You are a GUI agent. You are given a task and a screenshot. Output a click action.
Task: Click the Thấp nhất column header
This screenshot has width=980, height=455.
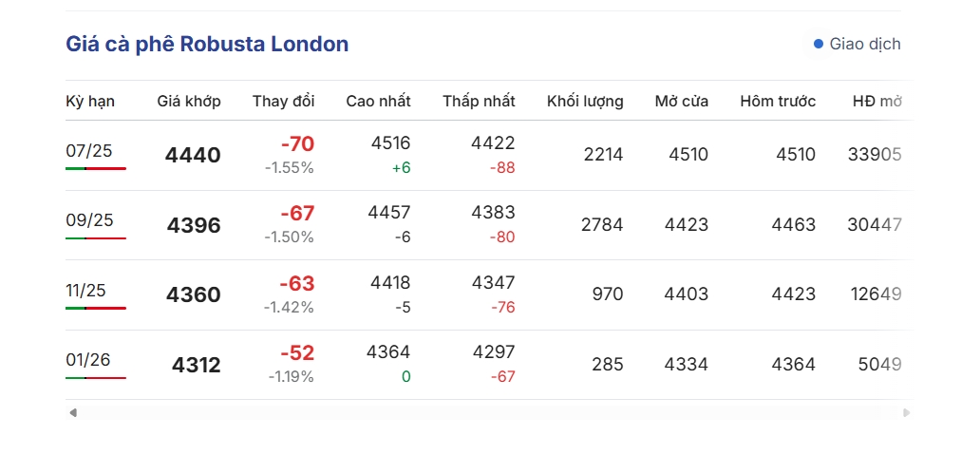tap(479, 102)
